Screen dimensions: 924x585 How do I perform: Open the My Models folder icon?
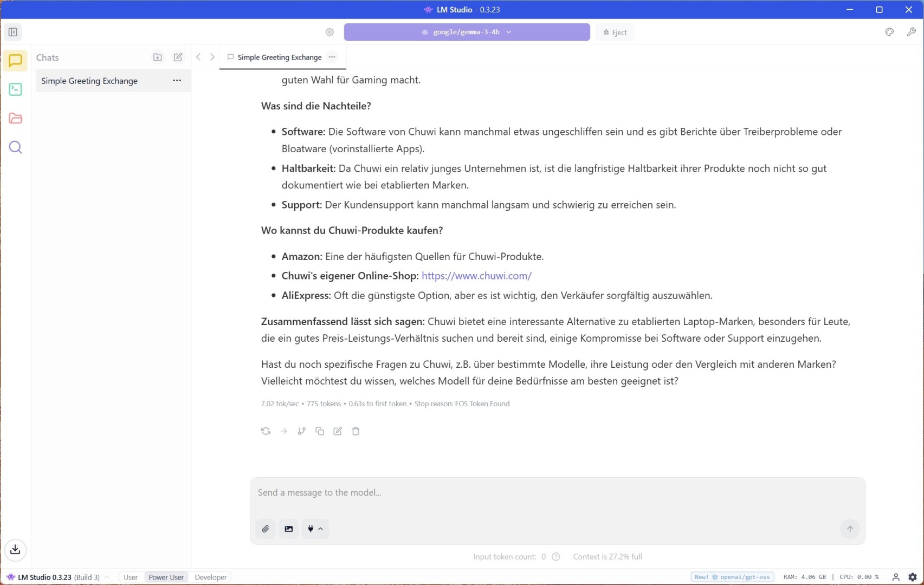(15, 119)
